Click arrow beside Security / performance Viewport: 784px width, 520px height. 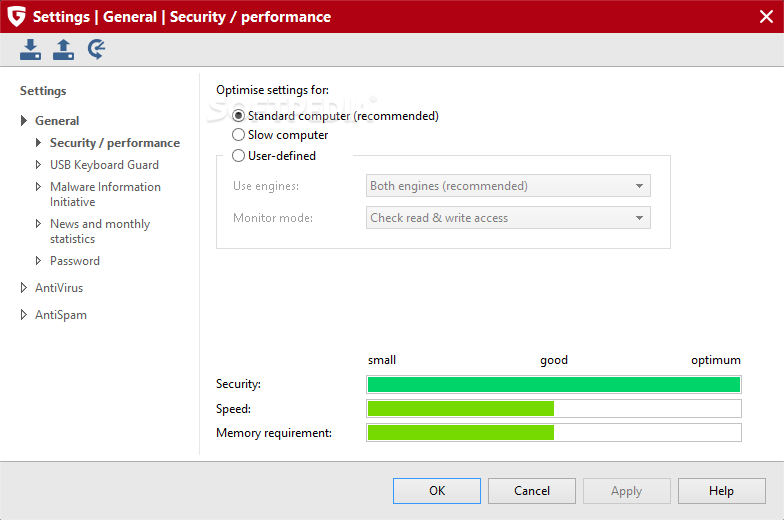pos(38,142)
